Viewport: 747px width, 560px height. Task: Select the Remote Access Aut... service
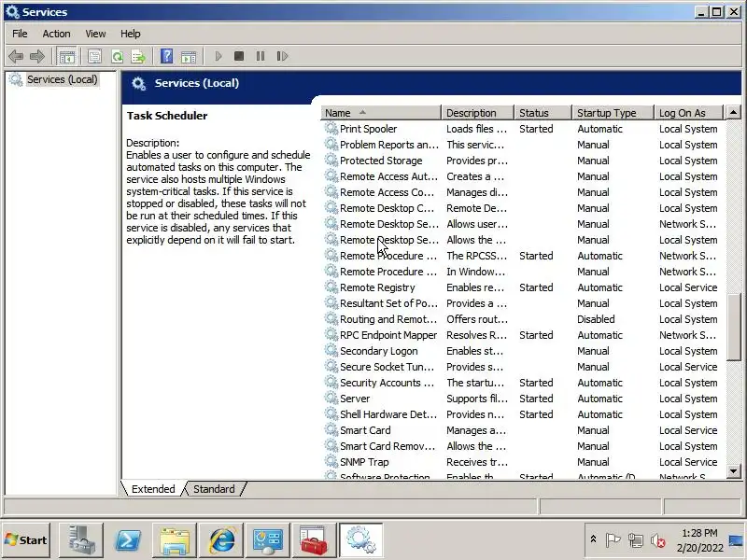click(523, 176)
